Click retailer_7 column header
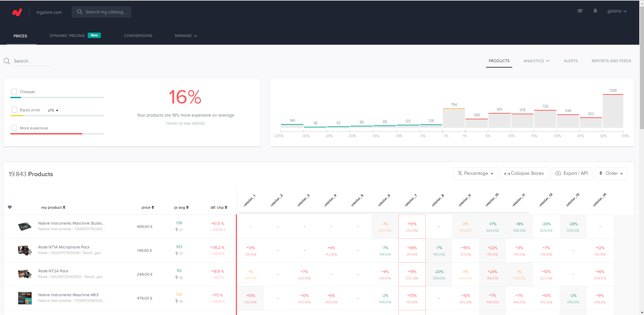 click(x=411, y=200)
